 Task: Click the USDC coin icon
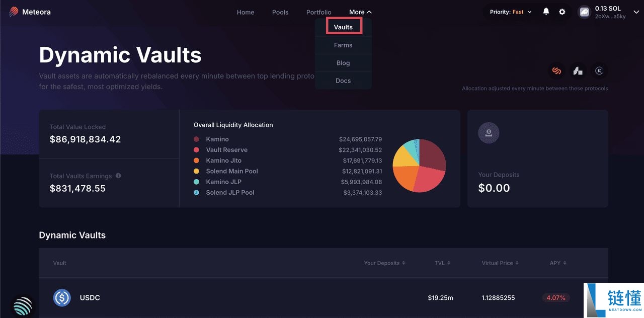62,298
